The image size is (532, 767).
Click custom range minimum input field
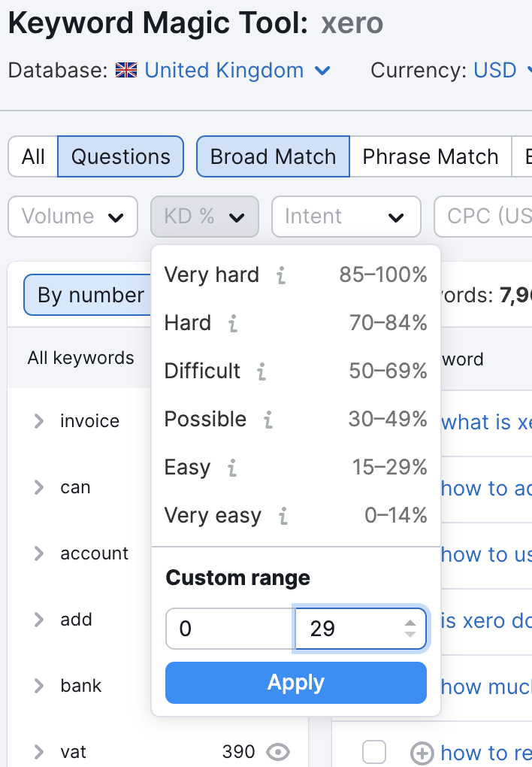(229, 629)
